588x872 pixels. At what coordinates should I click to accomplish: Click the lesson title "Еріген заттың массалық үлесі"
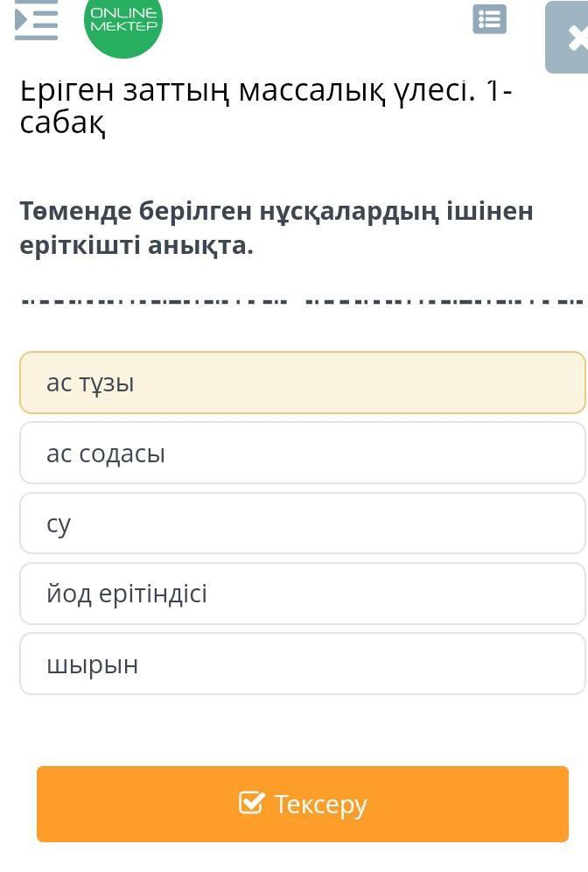click(262, 91)
